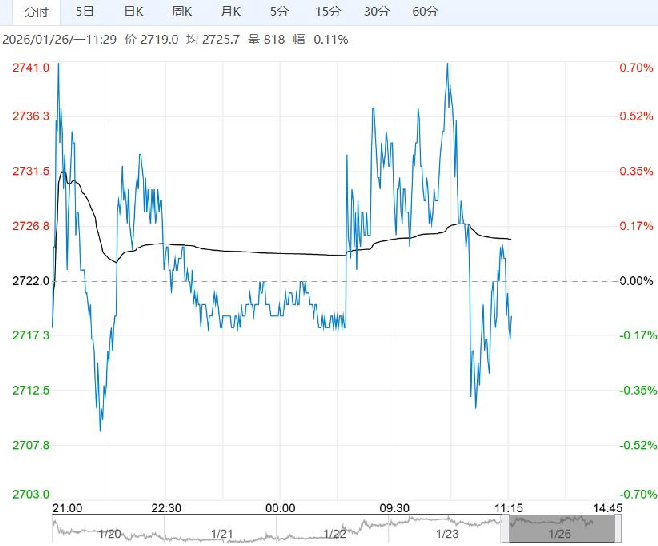This screenshot has width=658, height=546.
Task: Open the 月K monthly chart tab
Action: click(230, 13)
